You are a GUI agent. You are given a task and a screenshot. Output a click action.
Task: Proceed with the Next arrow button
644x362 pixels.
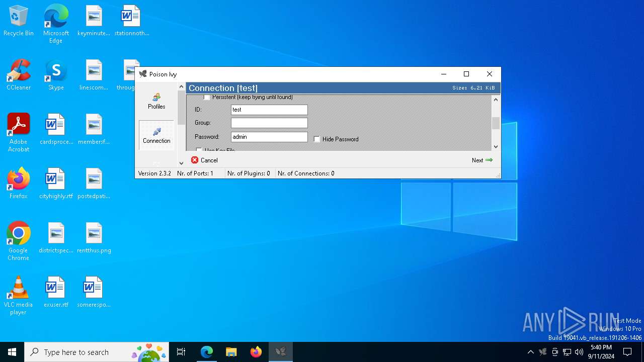click(482, 160)
